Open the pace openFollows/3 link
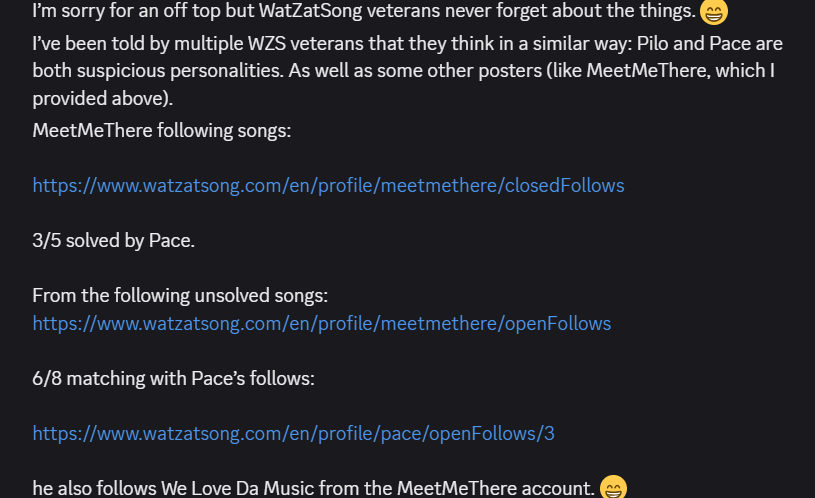This screenshot has width=815, height=498. (x=293, y=433)
